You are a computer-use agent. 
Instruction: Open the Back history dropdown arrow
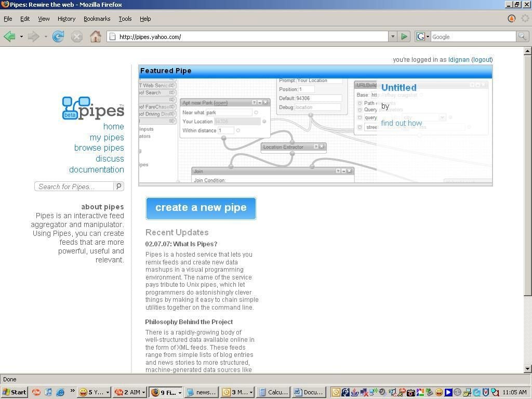(x=21, y=37)
